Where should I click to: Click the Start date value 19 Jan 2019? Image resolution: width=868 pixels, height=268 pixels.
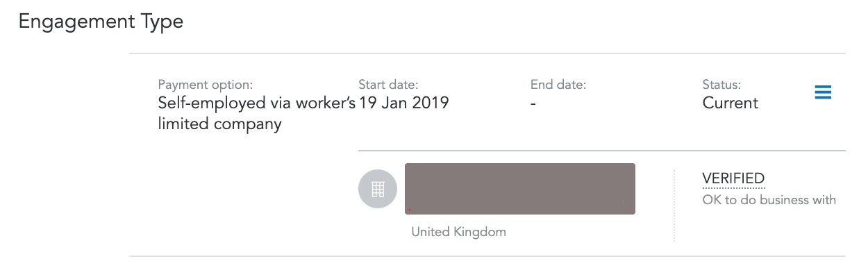point(403,103)
